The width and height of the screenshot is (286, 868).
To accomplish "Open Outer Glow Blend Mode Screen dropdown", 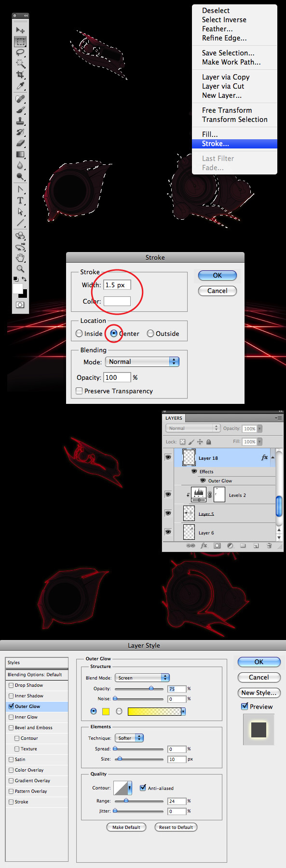I will pyautogui.click(x=142, y=678).
